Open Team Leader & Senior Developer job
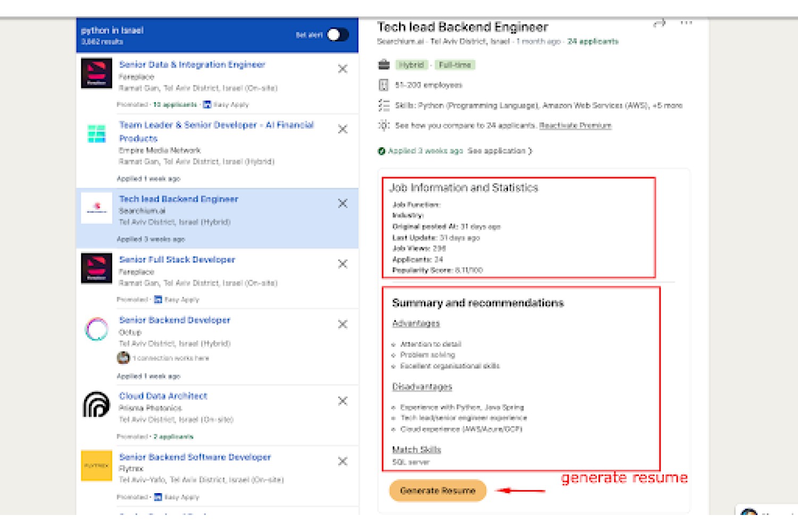This screenshot has height=532, width=798. pyautogui.click(x=217, y=131)
